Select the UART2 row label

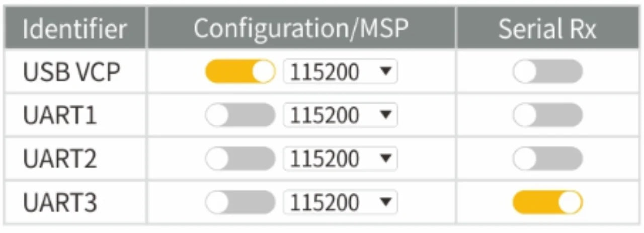tap(60, 160)
